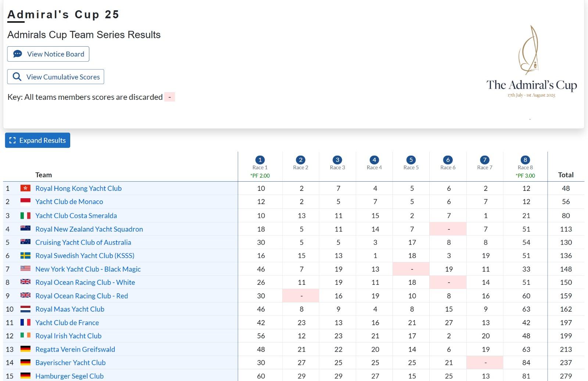This screenshot has height=381, width=588.
Task: Click Race 1 score 56 for Royal Irish
Action: [261, 336]
